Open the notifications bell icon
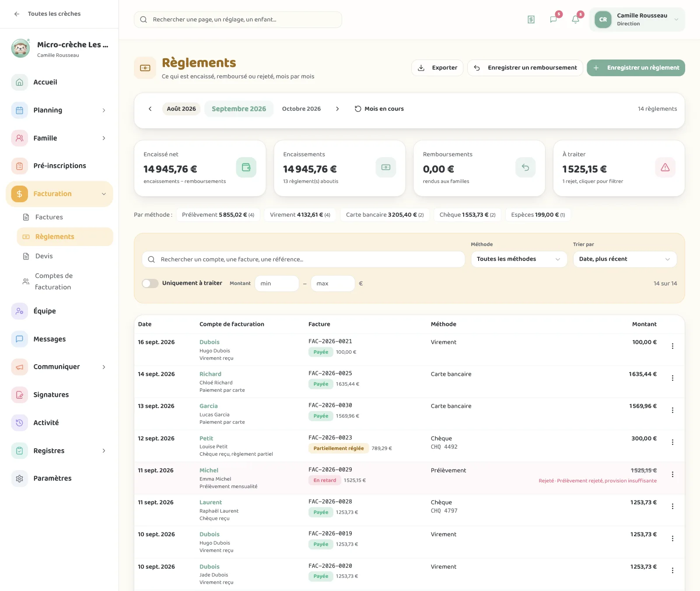Viewport: 700px width, 591px height. 575,20
